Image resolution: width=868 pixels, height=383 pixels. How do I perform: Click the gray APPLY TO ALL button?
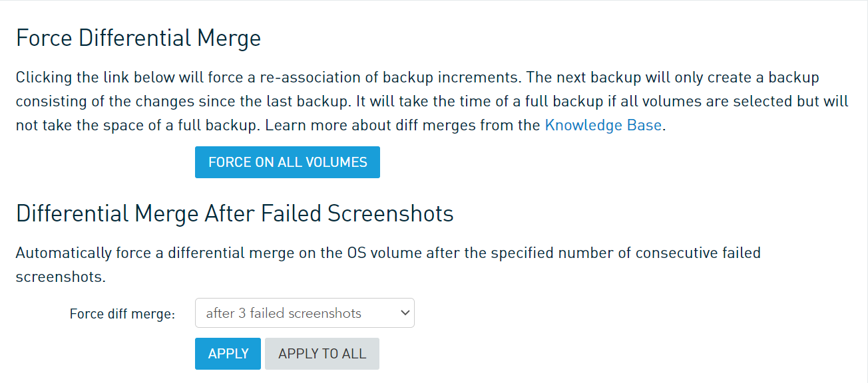322,354
